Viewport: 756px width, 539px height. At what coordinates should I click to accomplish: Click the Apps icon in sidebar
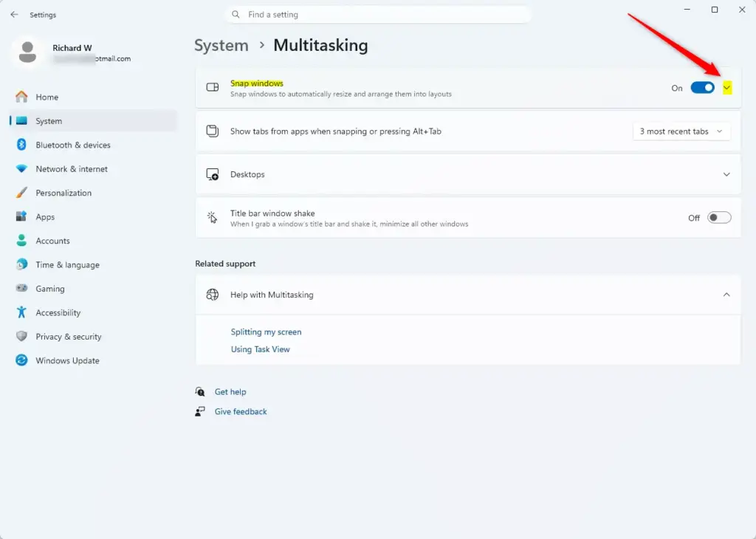tap(21, 216)
